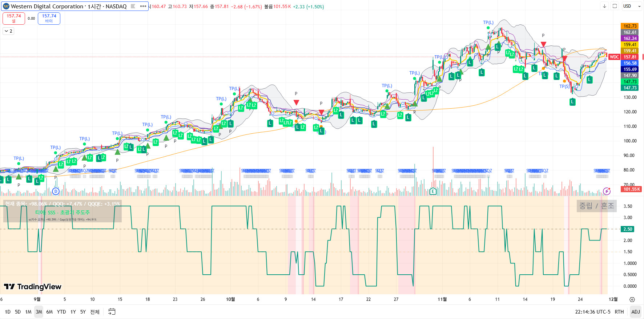Click the +2.33 (+1.50%) volume change value
The image size is (644, 319).
point(308,7)
